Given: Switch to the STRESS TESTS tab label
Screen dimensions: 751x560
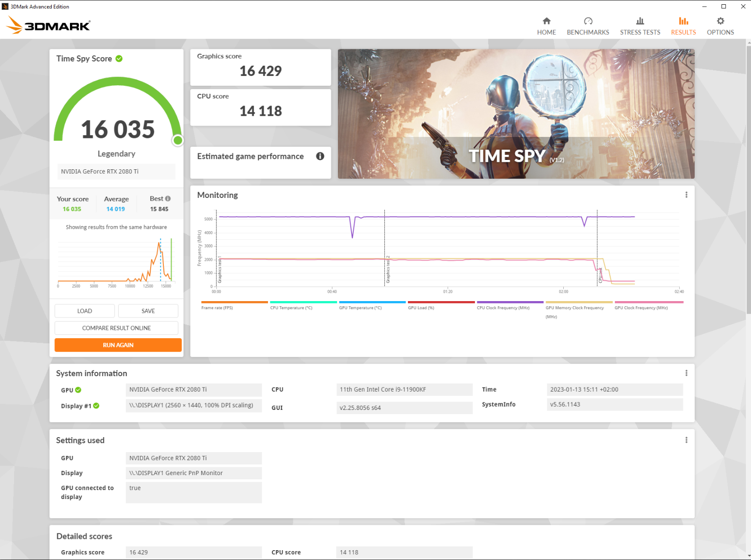Looking at the screenshot, I should 640,32.
